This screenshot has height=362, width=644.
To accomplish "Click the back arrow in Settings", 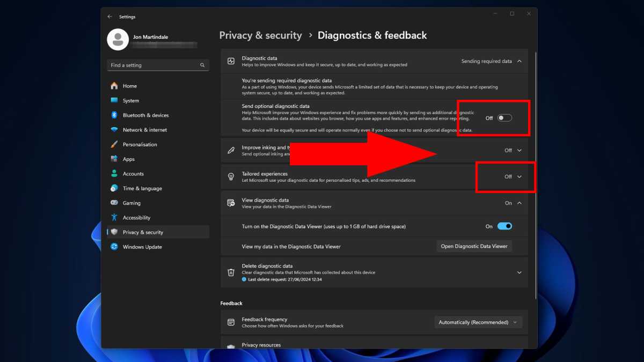I will pyautogui.click(x=109, y=17).
